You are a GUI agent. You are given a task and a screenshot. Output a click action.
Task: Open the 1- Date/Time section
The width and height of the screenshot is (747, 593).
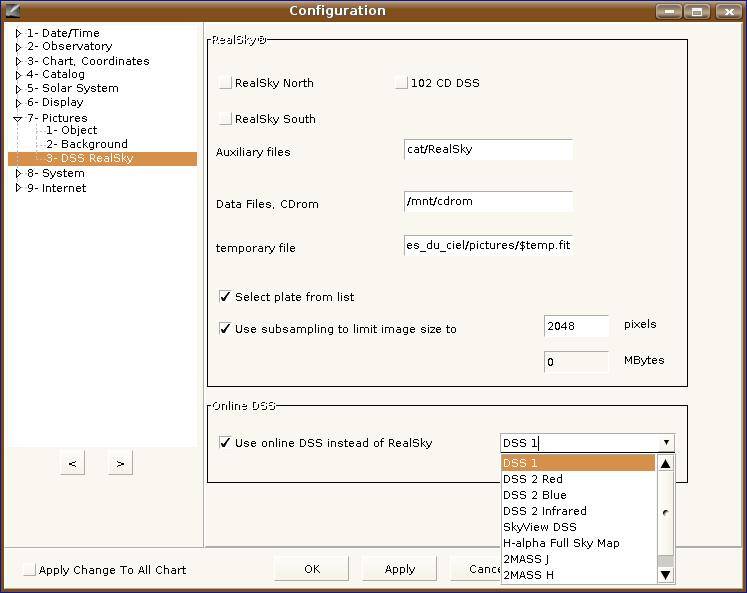click(x=63, y=33)
